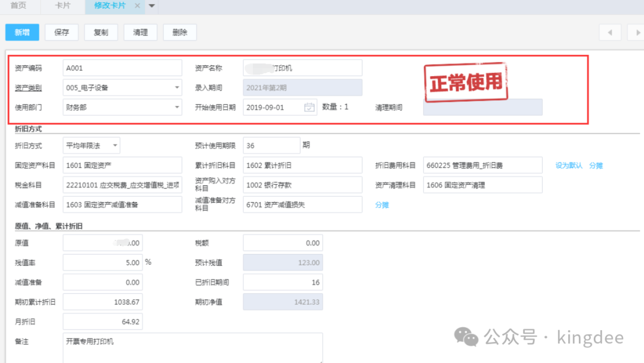
Task: Open the 折旧方式 dropdown
Action: coord(114,145)
